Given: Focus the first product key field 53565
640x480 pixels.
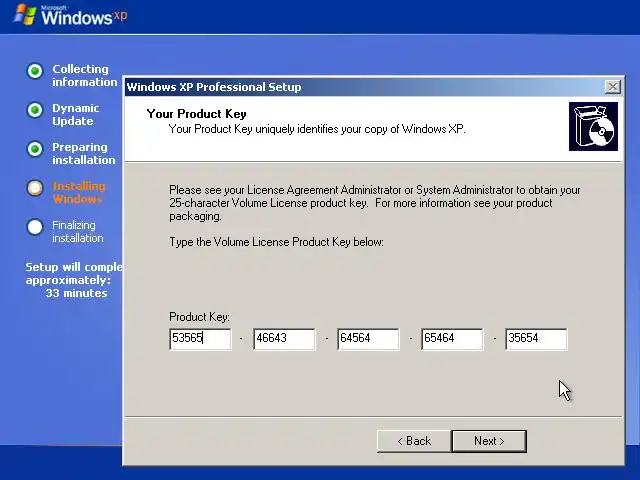Looking at the screenshot, I should 200,339.
